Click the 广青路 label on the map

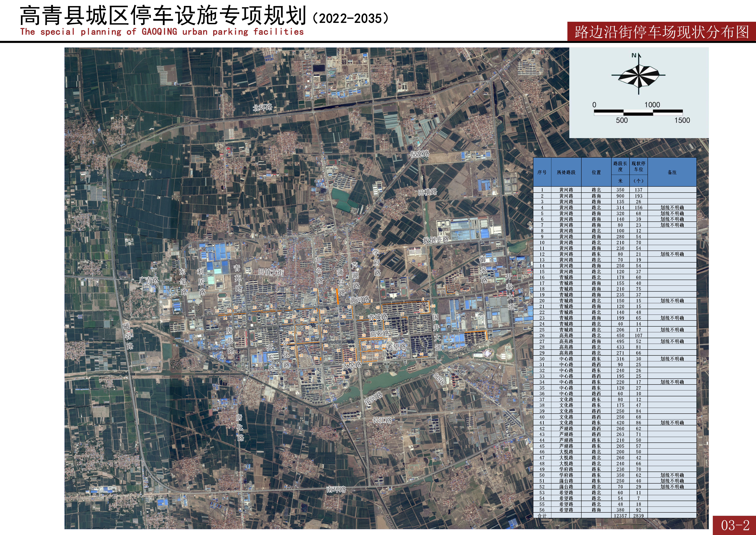pos(149,280)
